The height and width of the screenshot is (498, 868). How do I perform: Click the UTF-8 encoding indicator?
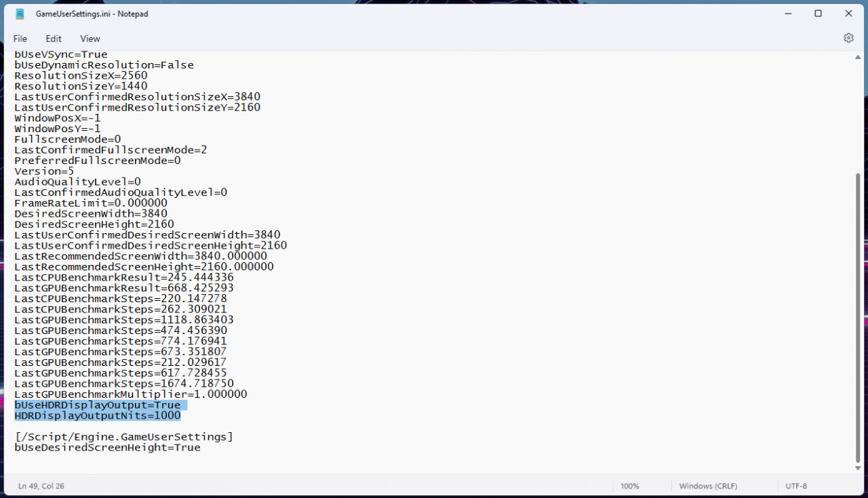tap(796, 486)
